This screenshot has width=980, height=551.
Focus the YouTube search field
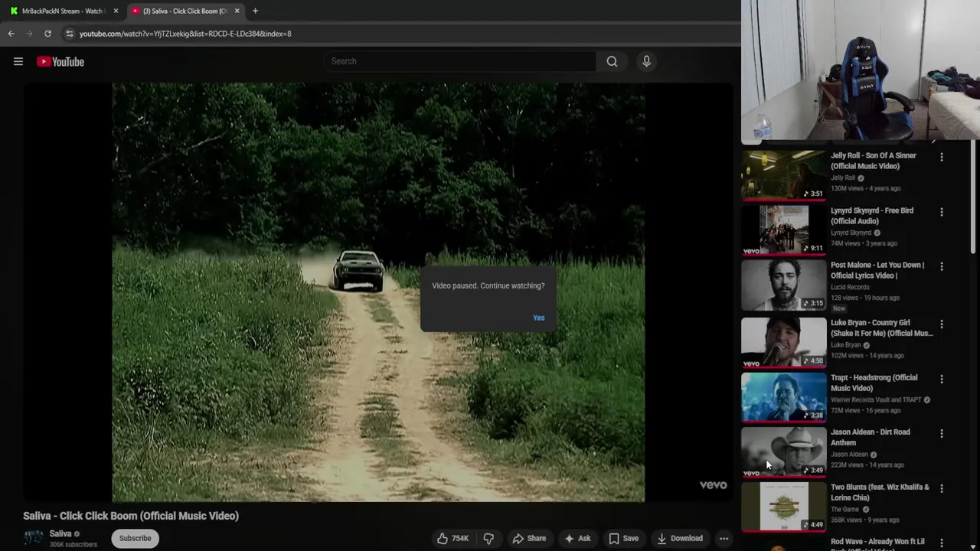tap(459, 61)
